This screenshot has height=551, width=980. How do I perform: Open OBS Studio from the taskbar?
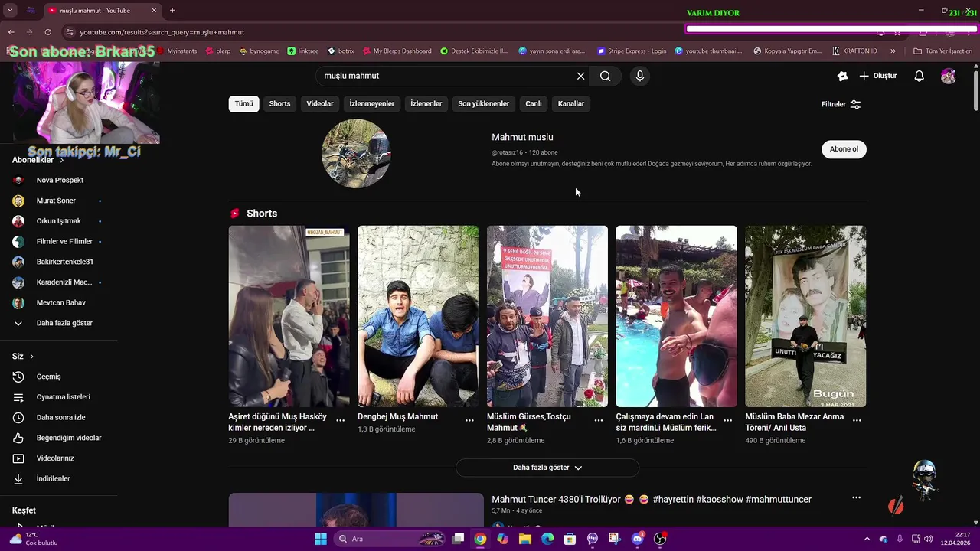[x=660, y=539]
